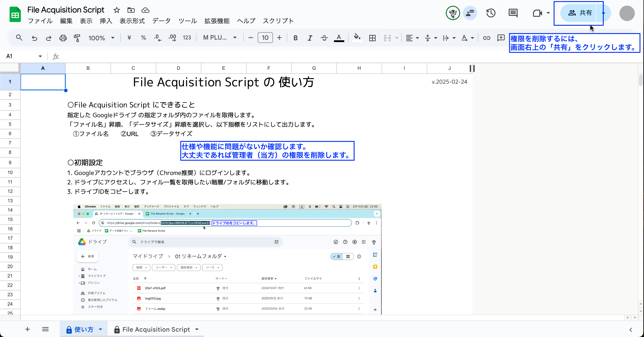Star this document
This screenshot has height=337, width=644.
(117, 10)
